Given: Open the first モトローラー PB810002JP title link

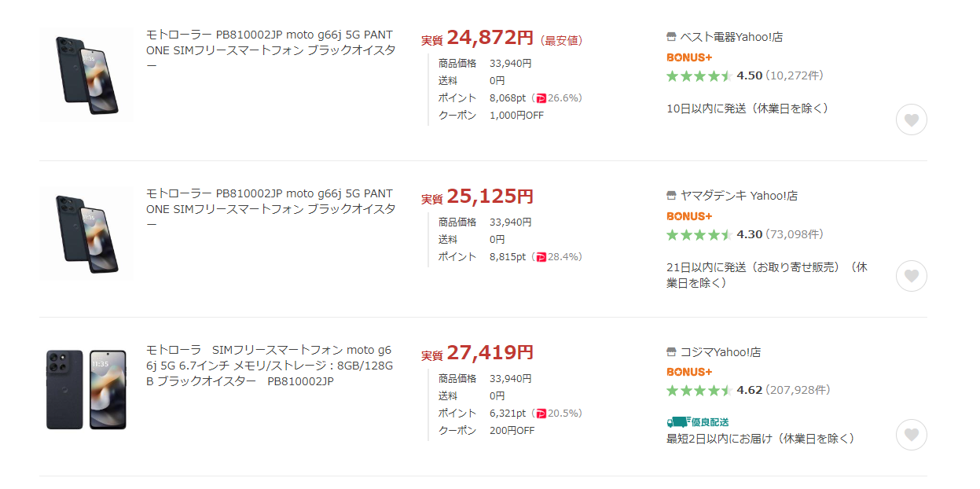Looking at the screenshot, I should coord(270,50).
